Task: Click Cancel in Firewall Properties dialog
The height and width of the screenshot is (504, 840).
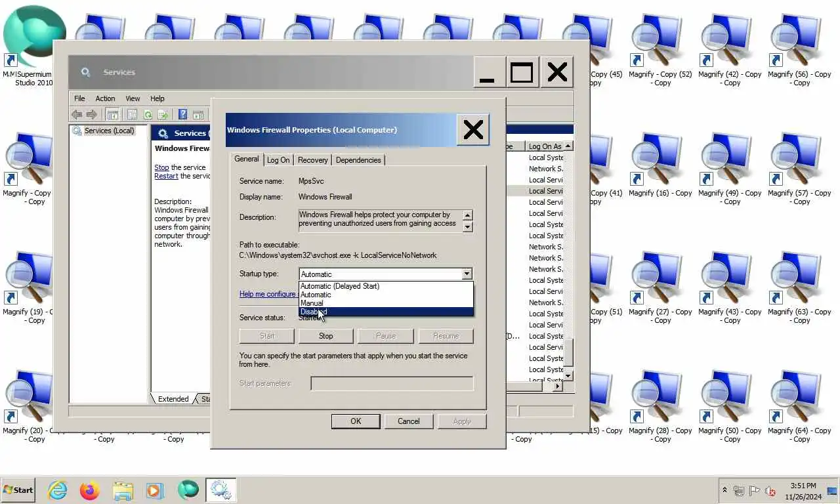Action: 408,421
